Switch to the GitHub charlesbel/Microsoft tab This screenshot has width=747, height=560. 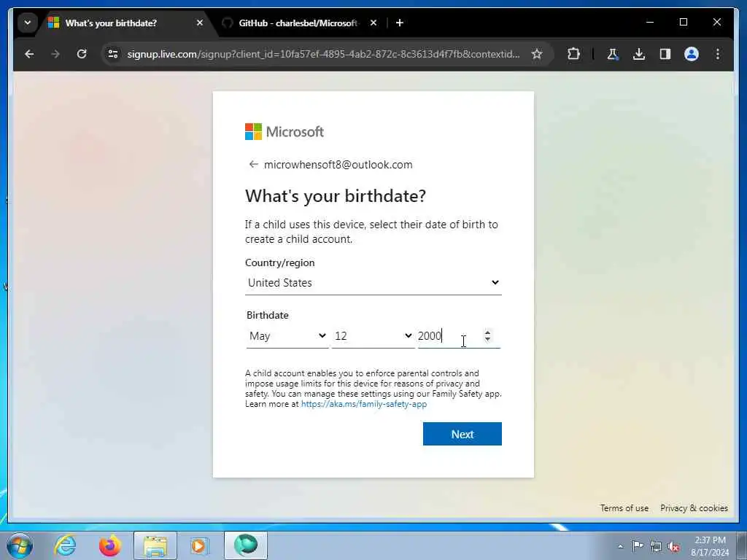(298, 23)
